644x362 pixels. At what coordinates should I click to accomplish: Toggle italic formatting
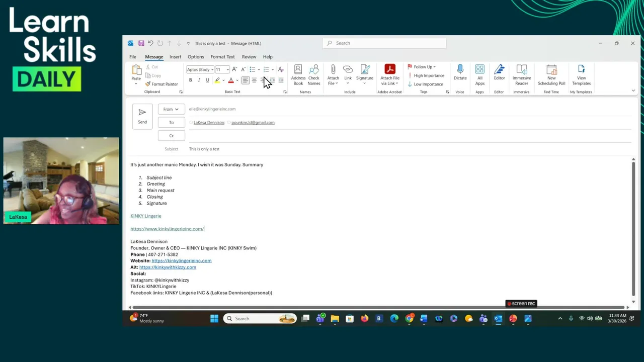(199, 80)
